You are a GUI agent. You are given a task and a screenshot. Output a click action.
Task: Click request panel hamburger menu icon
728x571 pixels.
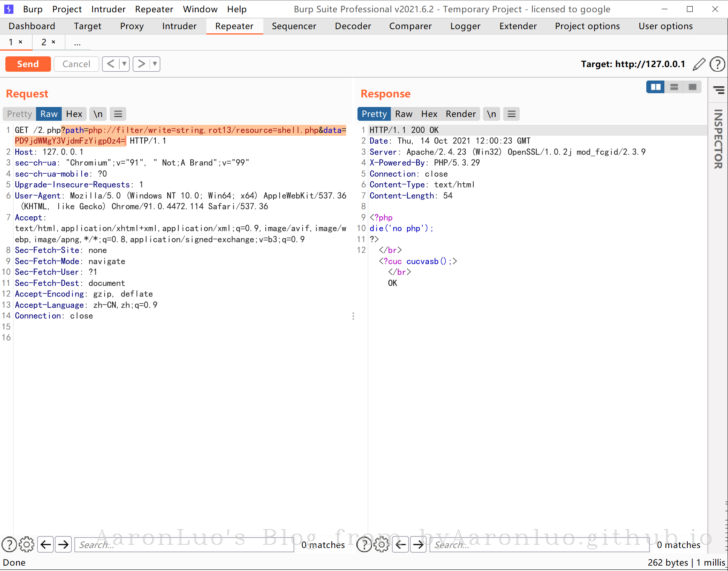tap(118, 114)
